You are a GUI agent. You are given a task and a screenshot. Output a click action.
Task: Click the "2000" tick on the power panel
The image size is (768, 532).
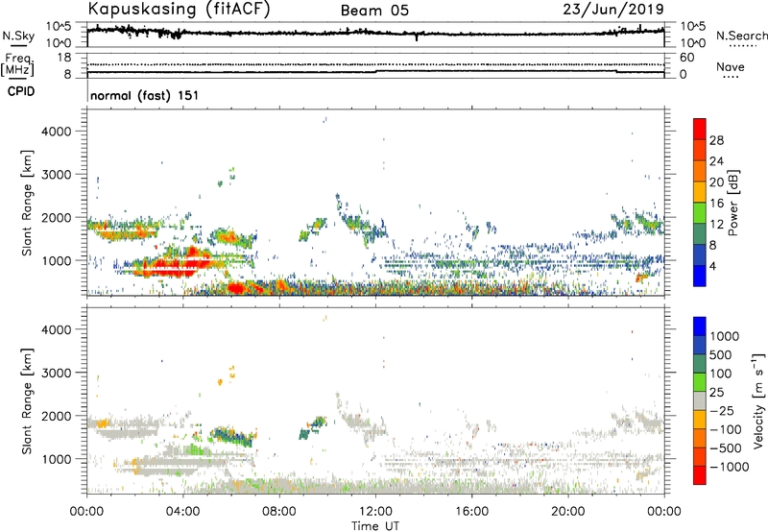click(56, 217)
